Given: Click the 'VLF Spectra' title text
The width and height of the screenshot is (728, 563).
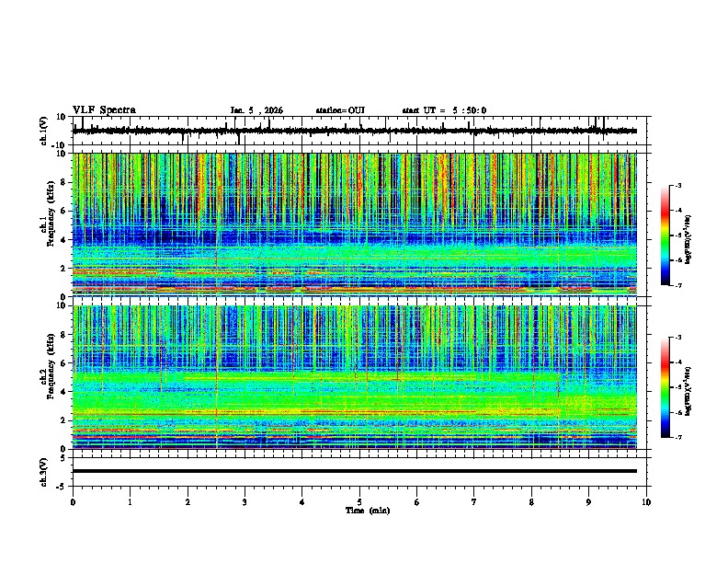Looking at the screenshot, I should click(x=104, y=110).
